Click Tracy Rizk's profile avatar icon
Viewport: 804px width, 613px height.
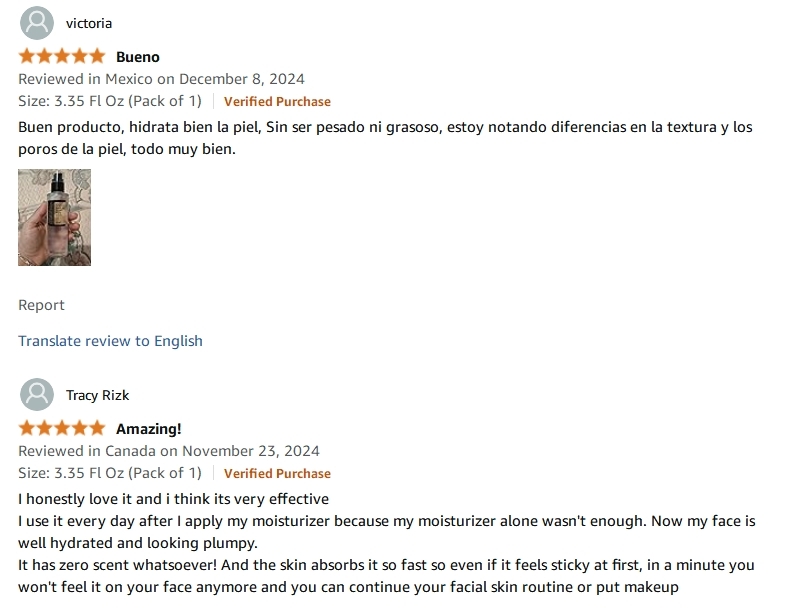coord(37,395)
